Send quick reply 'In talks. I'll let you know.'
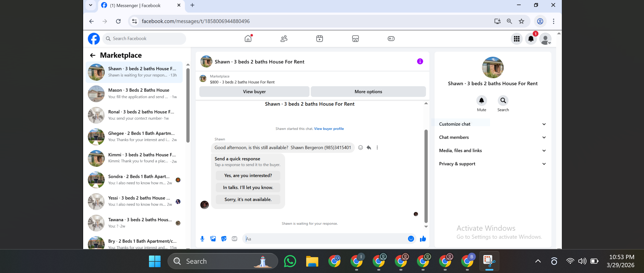Image resolution: width=644 pixels, height=273 pixels. click(x=248, y=188)
